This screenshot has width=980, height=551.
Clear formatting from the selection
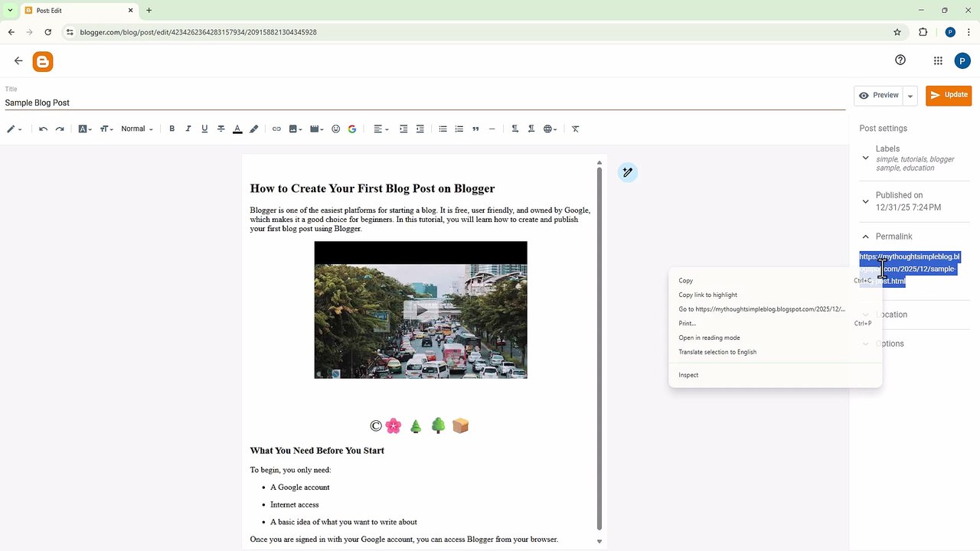pyautogui.click(x=576, y=129)
